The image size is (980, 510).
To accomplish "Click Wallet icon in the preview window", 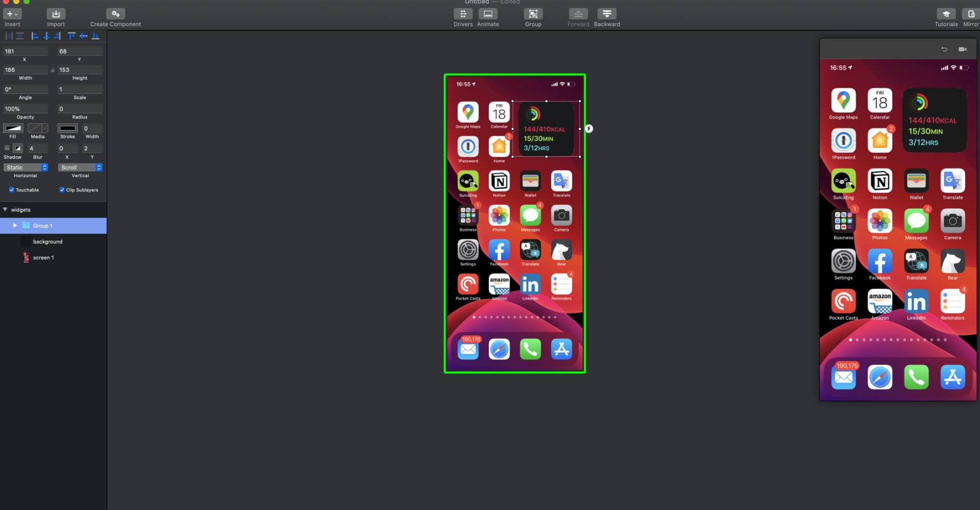I will (x=916, y=181).
